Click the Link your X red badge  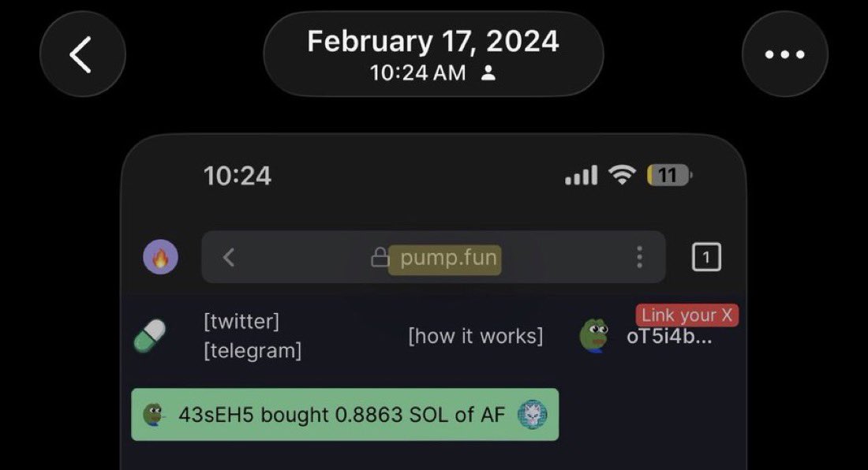click(x=687, y=315)
